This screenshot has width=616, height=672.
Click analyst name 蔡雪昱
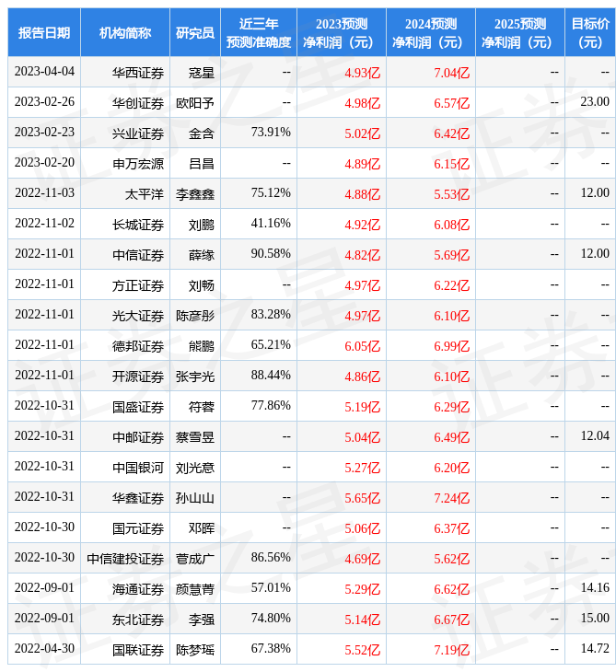tap(195, 437)
